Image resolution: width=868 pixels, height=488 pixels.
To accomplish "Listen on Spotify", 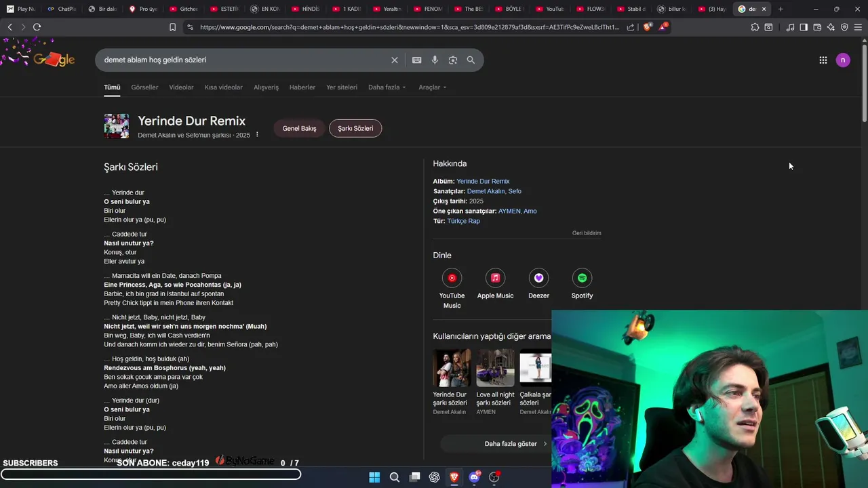I will (x=582, y=284).
